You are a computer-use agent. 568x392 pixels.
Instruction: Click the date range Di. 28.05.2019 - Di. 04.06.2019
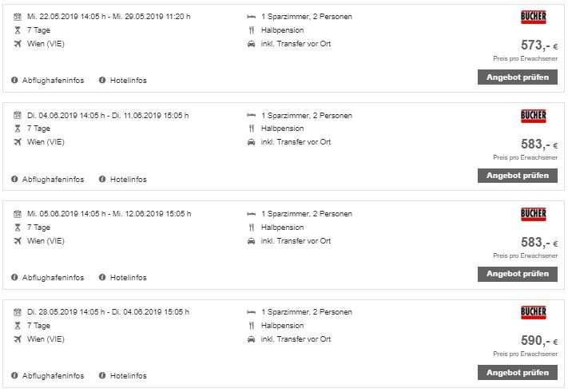[x=108, y=312]
